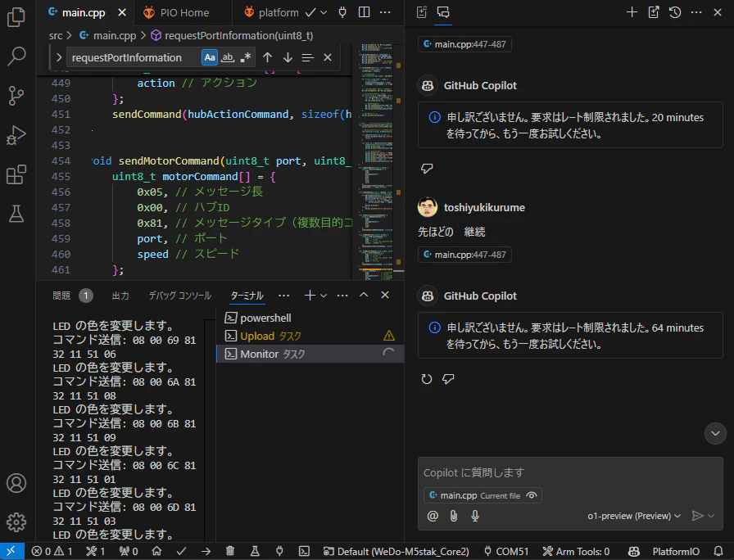
Task: Click the code minimap to jump in file
Action: [376, 161]
